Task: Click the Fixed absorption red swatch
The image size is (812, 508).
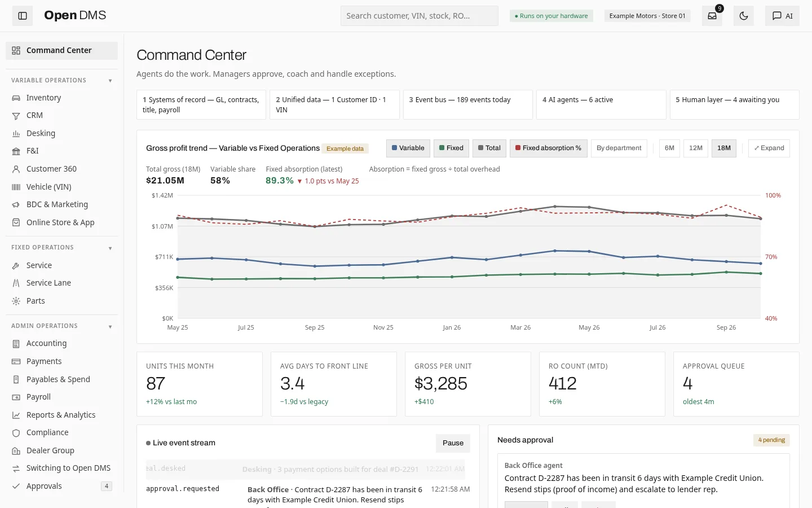Action: pyautogui.click(x=518, y=148)
